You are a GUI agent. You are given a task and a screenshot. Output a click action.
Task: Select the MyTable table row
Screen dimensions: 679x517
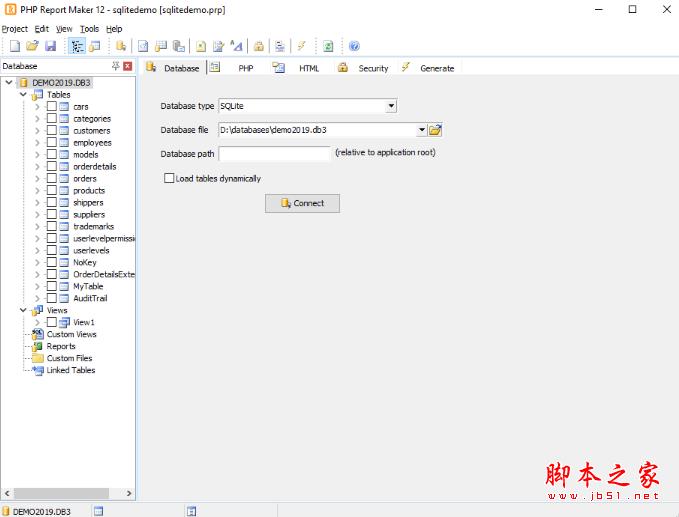88,286
